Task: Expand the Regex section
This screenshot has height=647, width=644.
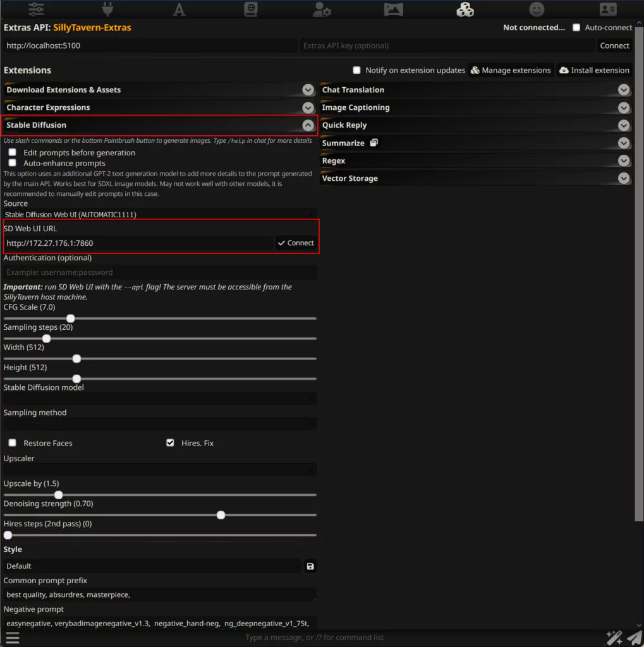Action: pos(475,160)
